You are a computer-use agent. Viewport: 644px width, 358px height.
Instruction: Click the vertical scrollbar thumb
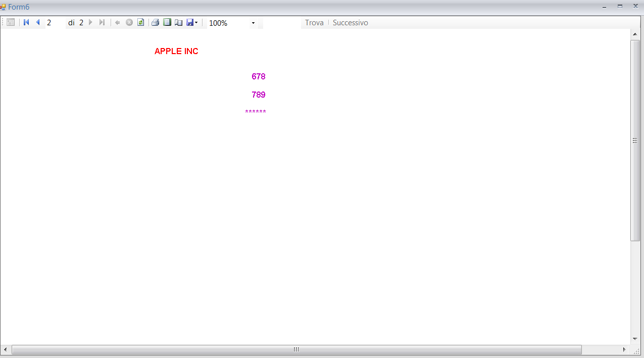coord(635,140)
